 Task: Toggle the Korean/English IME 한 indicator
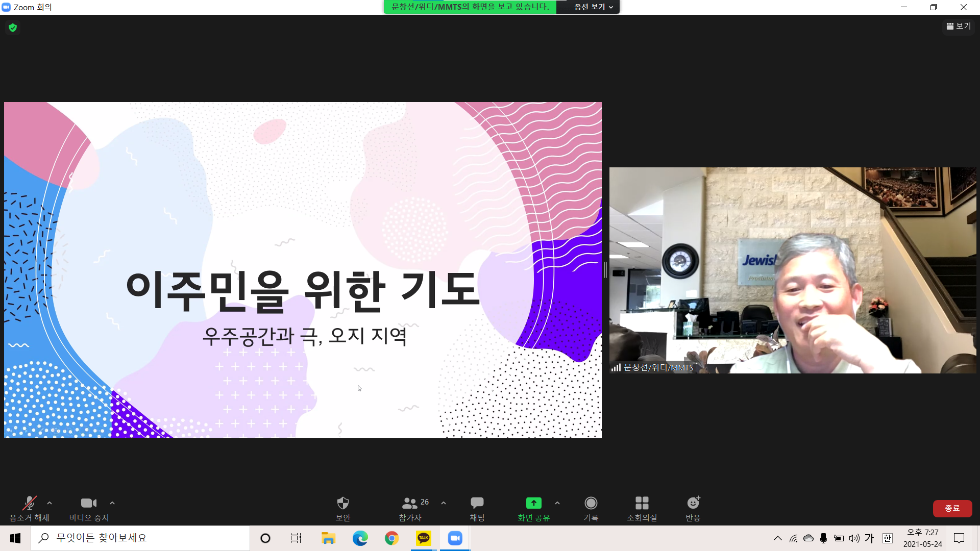(887, 538)
